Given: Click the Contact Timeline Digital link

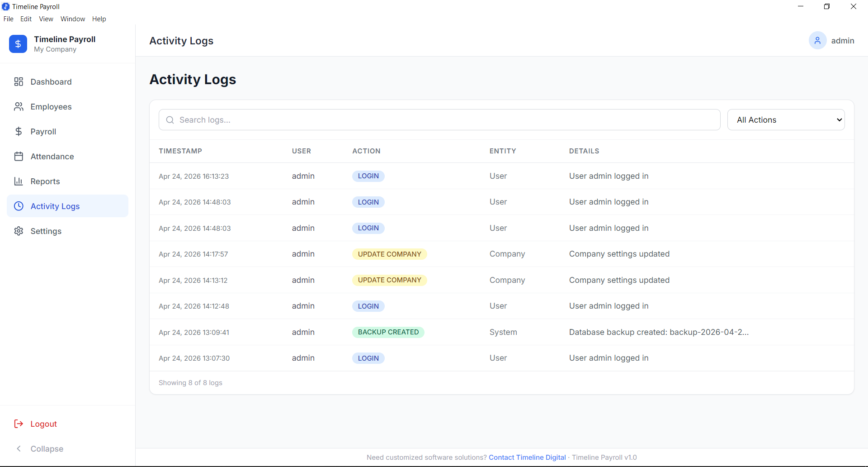Looking at the screenshot, I should click(x=527, y=457).
